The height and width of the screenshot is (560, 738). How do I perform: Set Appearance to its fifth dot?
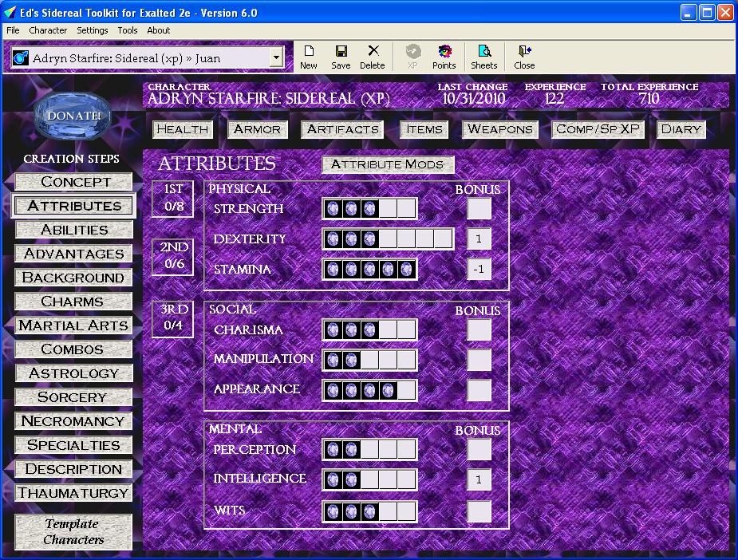click(x=406, y=391)
